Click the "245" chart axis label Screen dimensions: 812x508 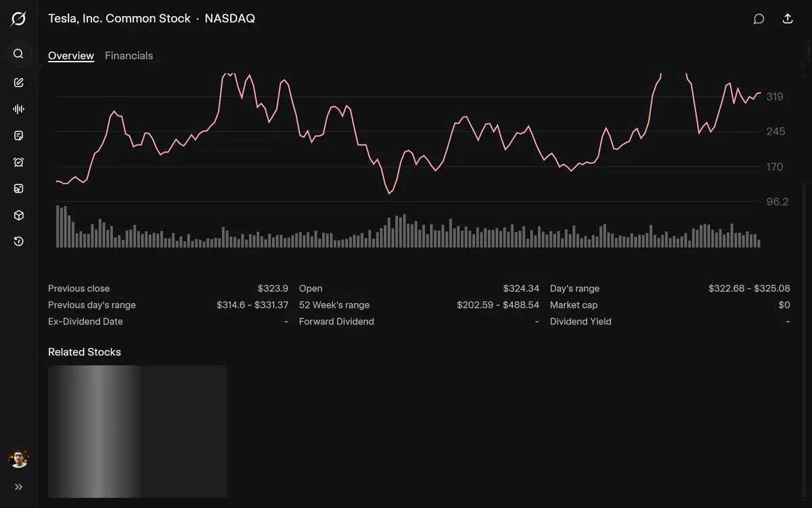(775, 131)
